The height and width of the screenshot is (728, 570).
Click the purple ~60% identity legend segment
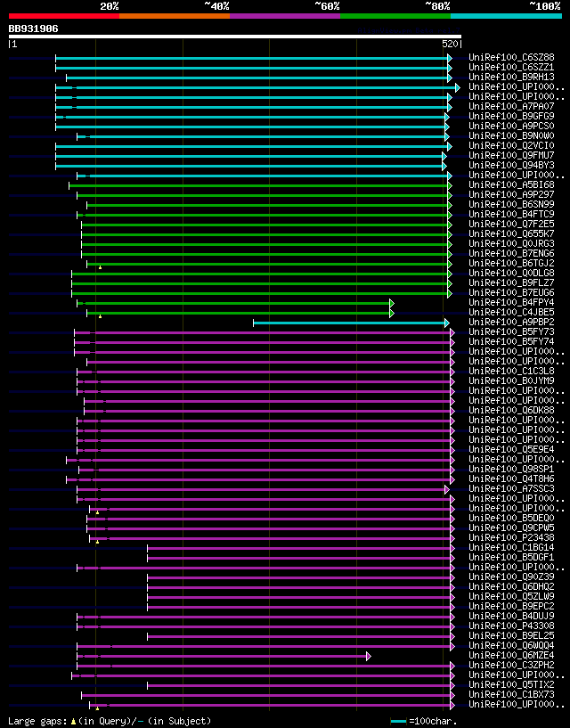285,16
